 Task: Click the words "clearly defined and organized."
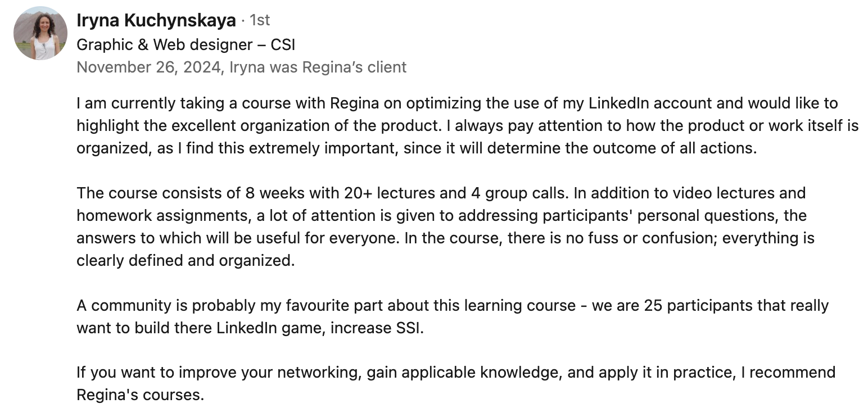coord(186,261)
